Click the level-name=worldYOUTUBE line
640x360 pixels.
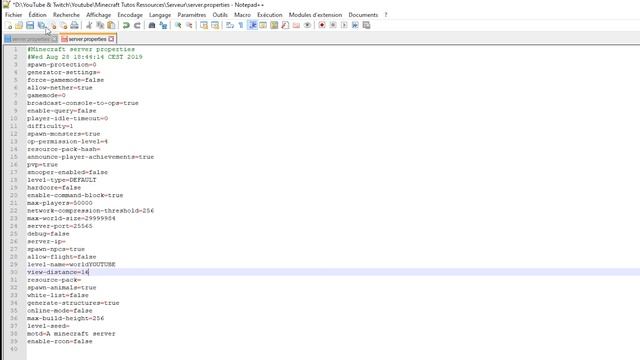[71, 264]
